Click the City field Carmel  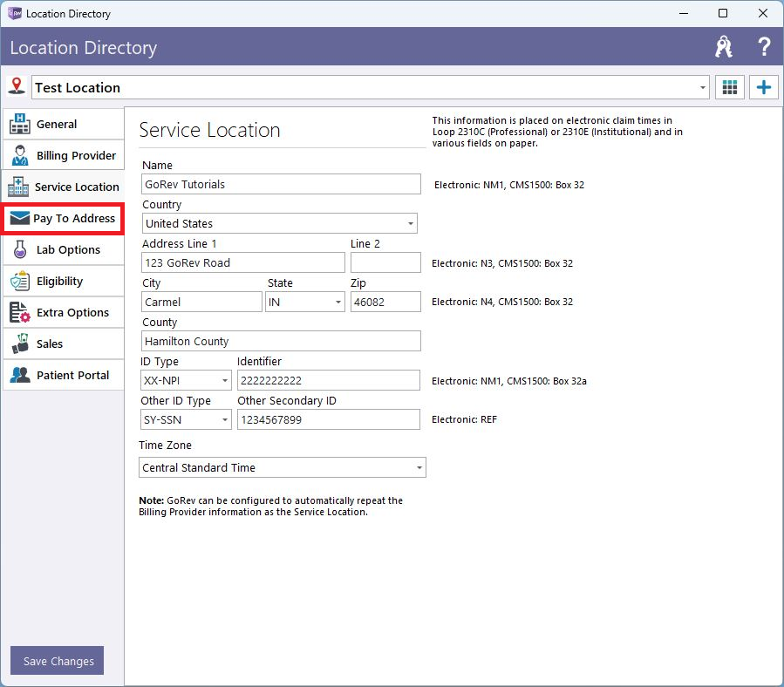(201, 302)
